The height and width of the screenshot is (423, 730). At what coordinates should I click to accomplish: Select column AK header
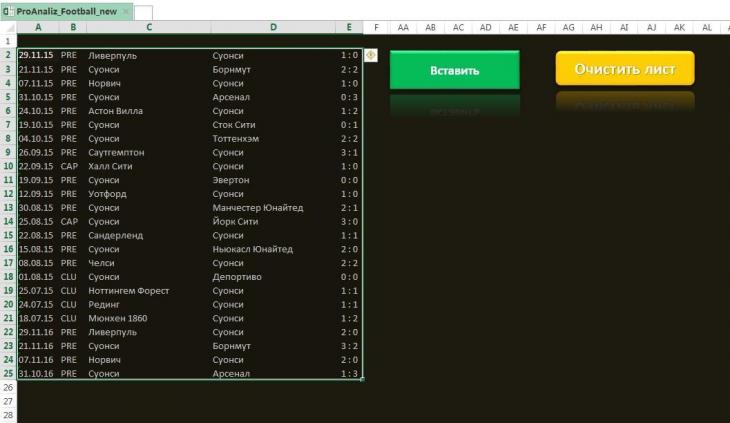coord(679,27)
